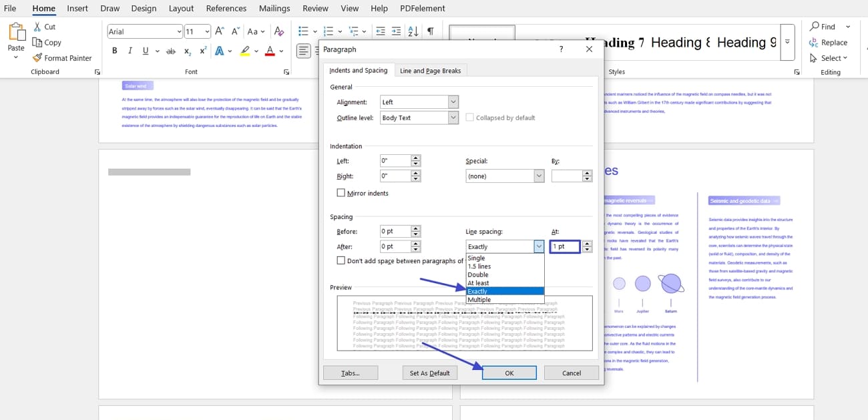Switch to the Line and Page Breaks tab

(430, 69)
